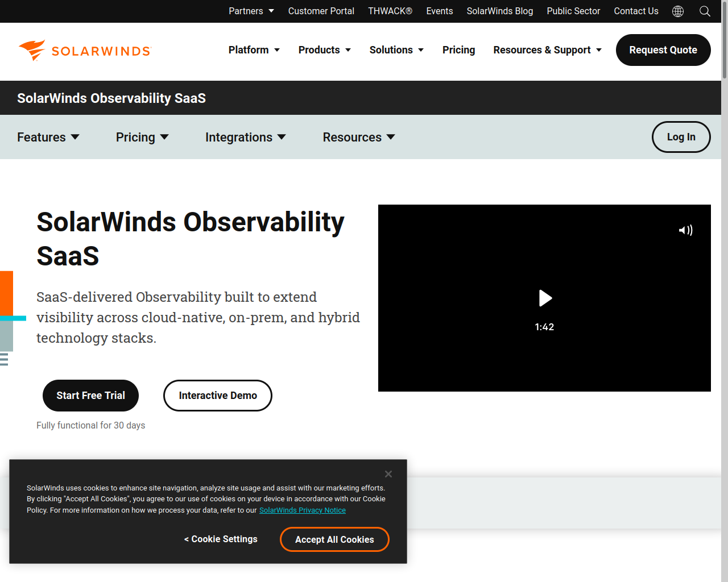Accept All Cookies
This screenshot has width=728, height=582.
pyautogui.click(x=334, y=539)
